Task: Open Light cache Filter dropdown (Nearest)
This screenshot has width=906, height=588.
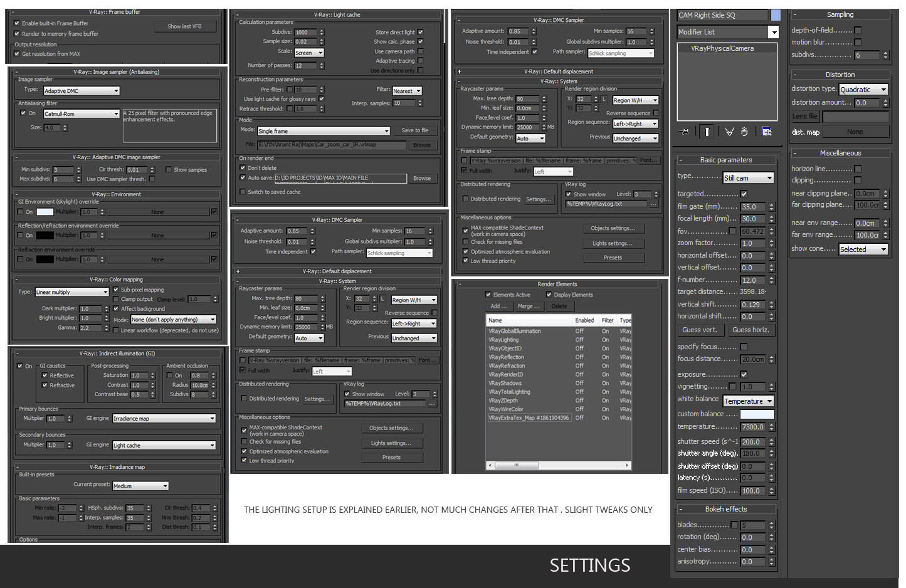Action: point(408,91)
